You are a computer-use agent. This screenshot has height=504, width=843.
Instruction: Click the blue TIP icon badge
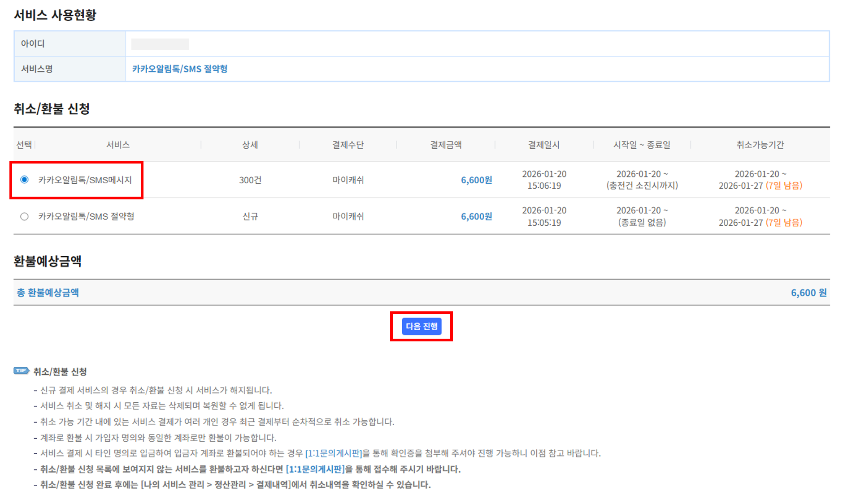pos(21,371)
